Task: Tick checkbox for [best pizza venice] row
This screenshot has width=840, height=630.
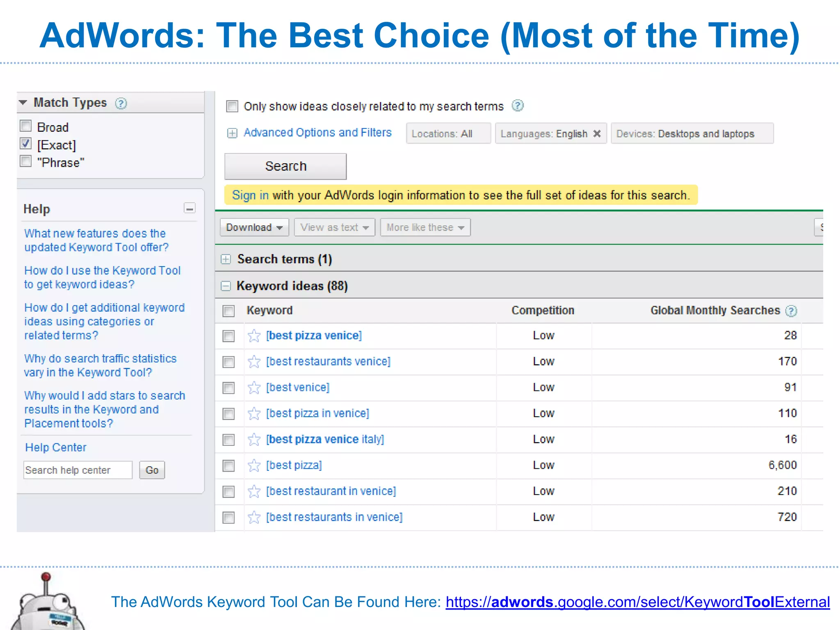Action: pyautogui.click(x=228, y=336)
